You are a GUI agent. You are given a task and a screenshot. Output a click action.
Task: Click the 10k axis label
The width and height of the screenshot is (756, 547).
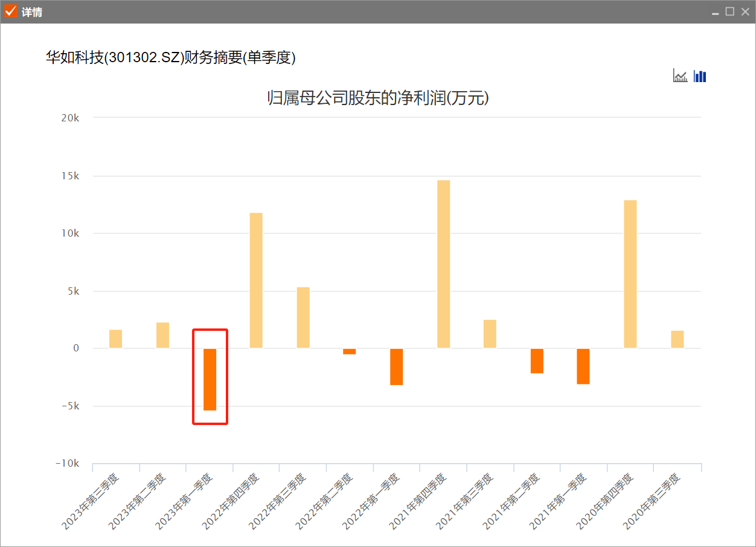click(71, 234)
